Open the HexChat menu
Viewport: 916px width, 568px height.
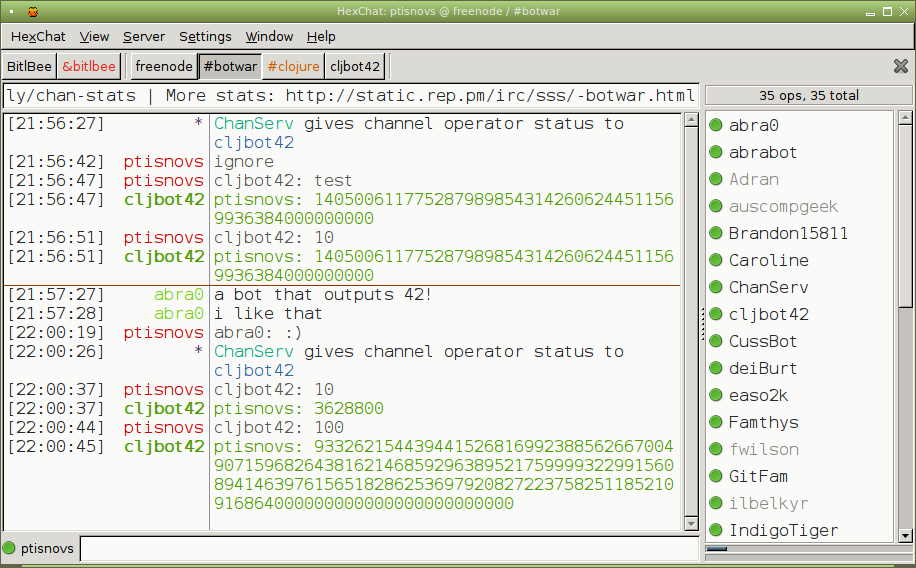(38, 37)
